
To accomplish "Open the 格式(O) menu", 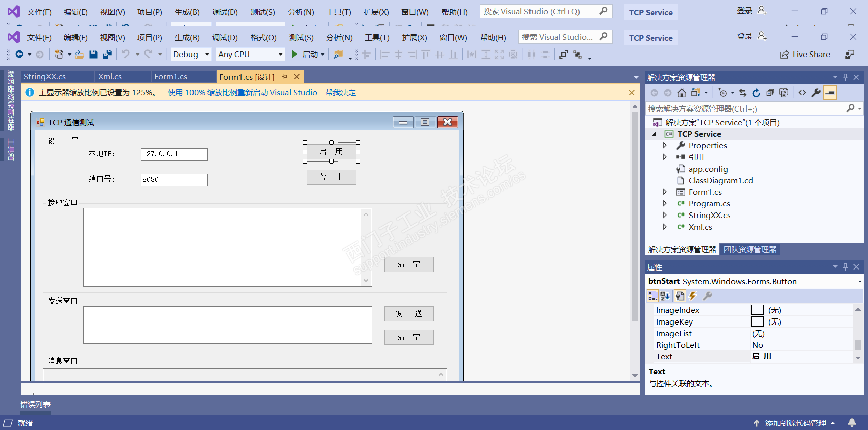I will (264, 38).
